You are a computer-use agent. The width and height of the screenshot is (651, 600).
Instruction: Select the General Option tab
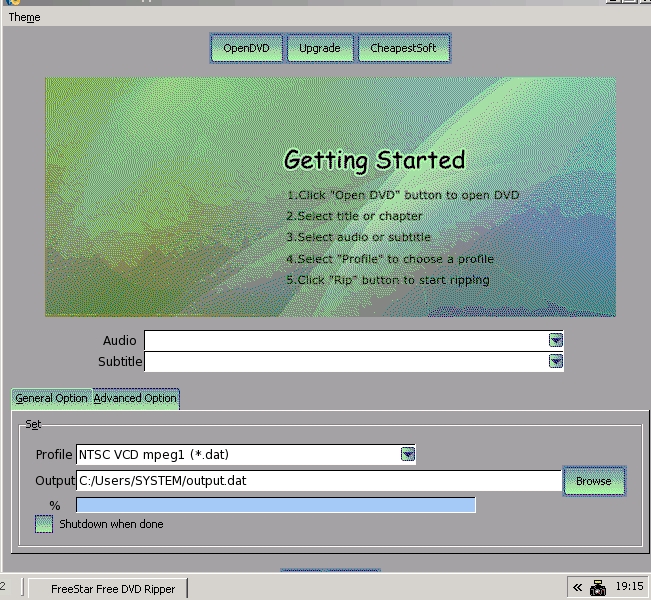click(x=51, y=398)
